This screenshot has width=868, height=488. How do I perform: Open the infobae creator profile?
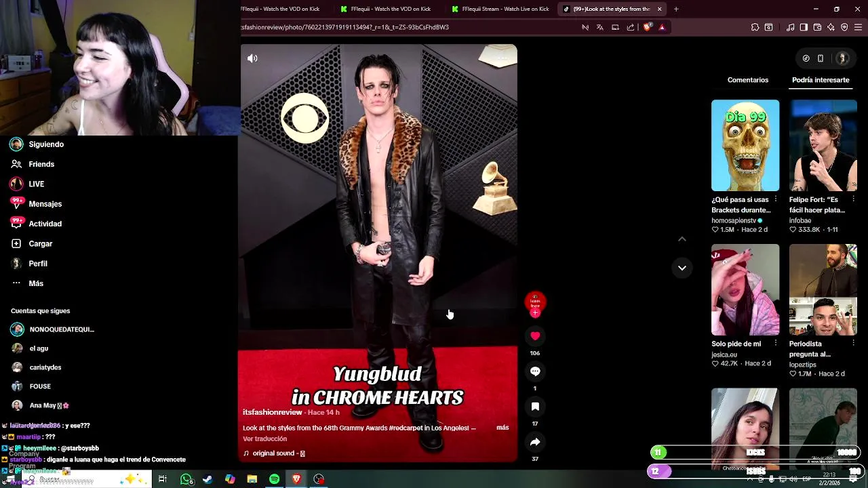point(800,220)
